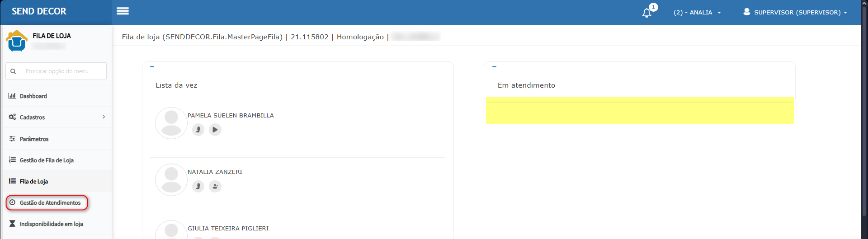The height and width of the screenshot is (239, 868).
Task: Focus the menu search field
Action: coord(56,71)
